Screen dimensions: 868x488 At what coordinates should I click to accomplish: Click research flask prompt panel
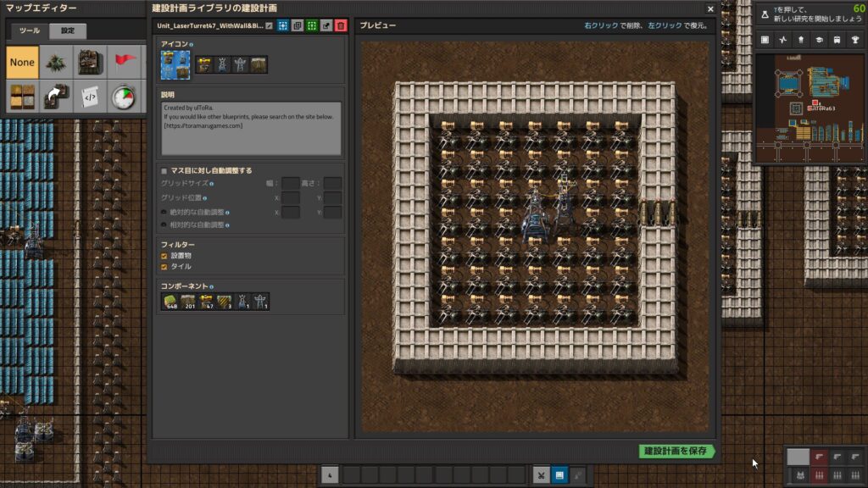810,14
